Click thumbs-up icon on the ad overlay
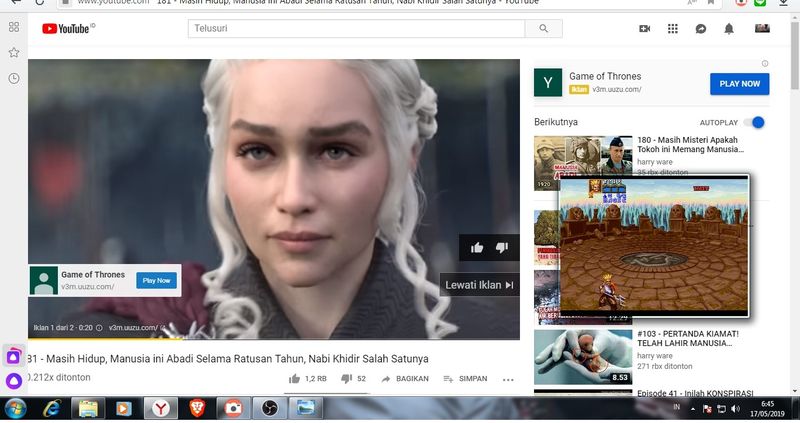The height and width of the screenshot is (423, 800). point(477,248)
